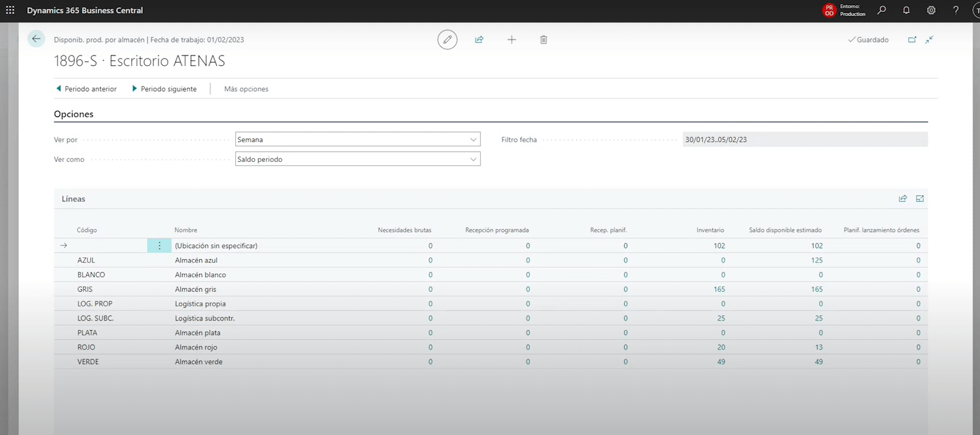The width and height of the screenshot is (980, 435).
Task: Click the pencil edit icon
Action: [447, 39]
